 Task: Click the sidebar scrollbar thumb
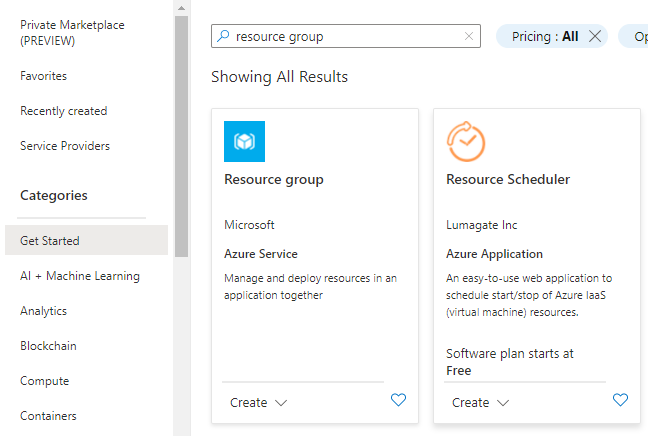181,136
